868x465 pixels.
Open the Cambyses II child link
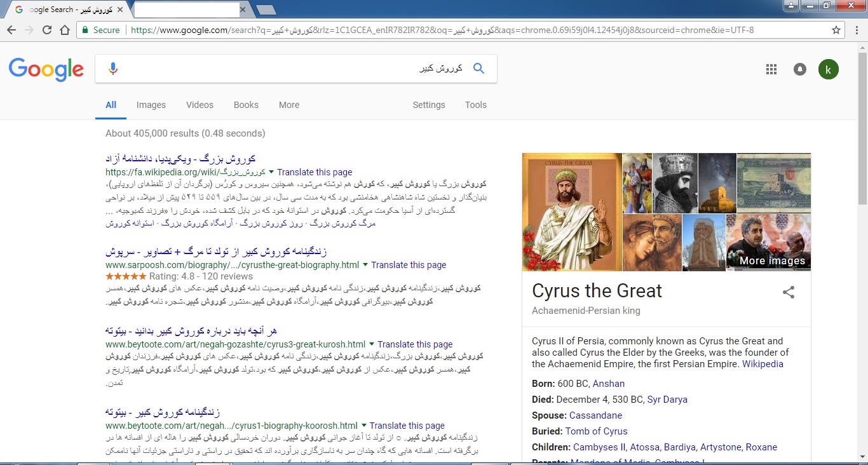tap(599, 447)
